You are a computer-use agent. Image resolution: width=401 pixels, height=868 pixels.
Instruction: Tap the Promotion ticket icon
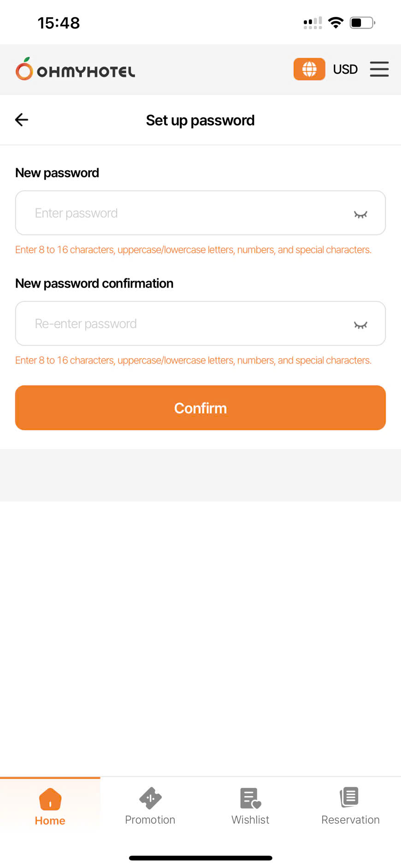click(x=150, y=798)
